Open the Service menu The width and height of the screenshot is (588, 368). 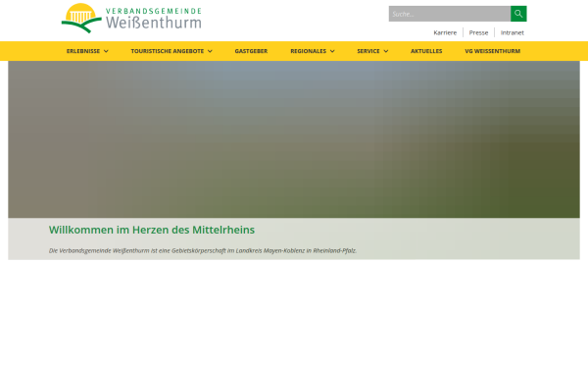tap(368, 51)
